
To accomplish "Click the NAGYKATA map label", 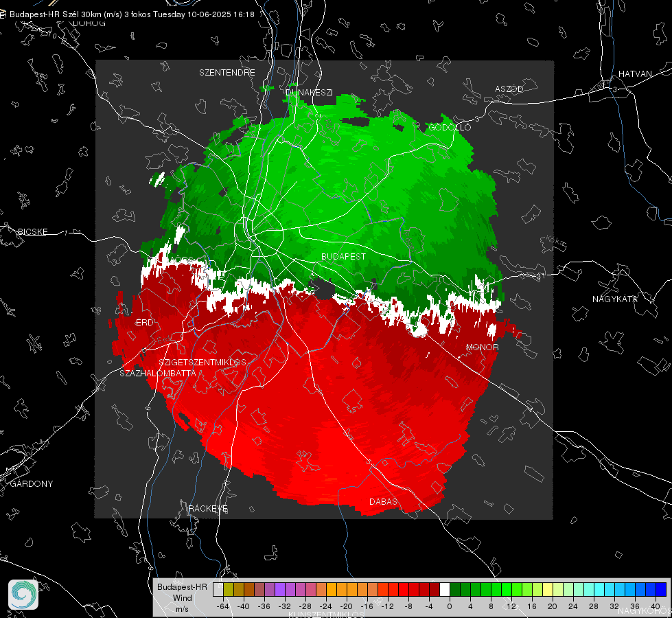I will pyautogui.click(x=614, y=299).
